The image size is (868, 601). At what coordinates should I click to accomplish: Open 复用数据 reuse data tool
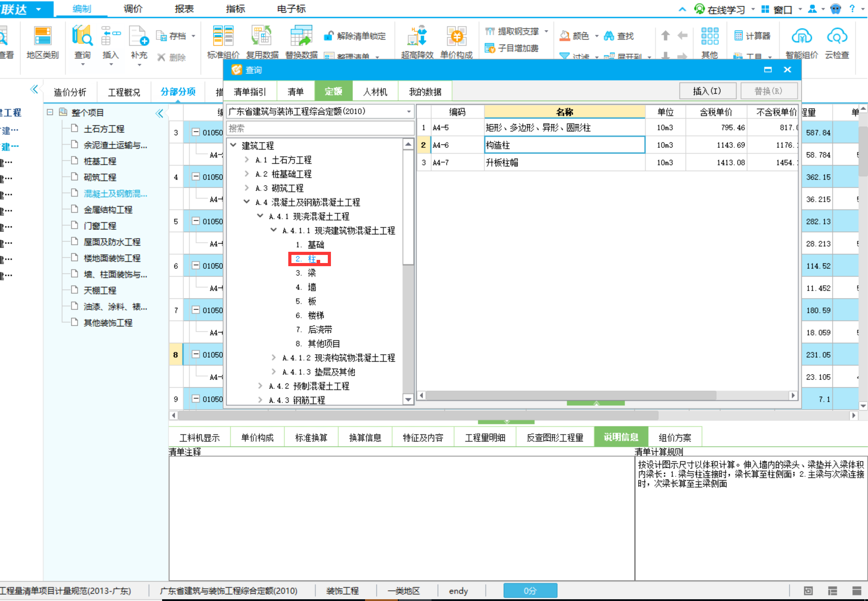pos(262,43)
